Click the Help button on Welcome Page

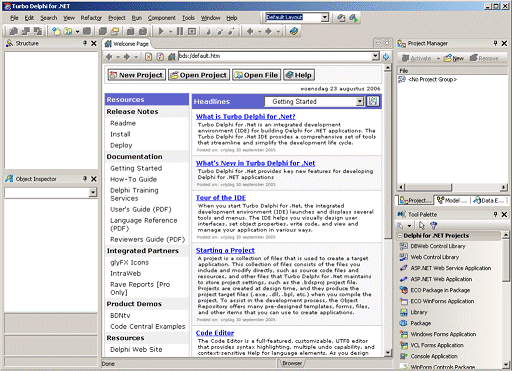299,75
